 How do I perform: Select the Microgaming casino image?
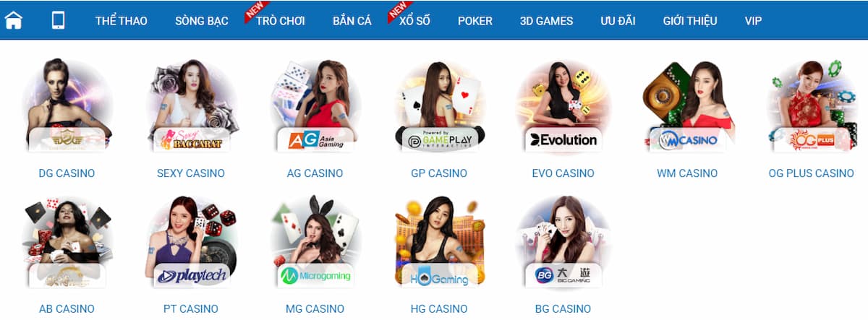pos(315,242)
